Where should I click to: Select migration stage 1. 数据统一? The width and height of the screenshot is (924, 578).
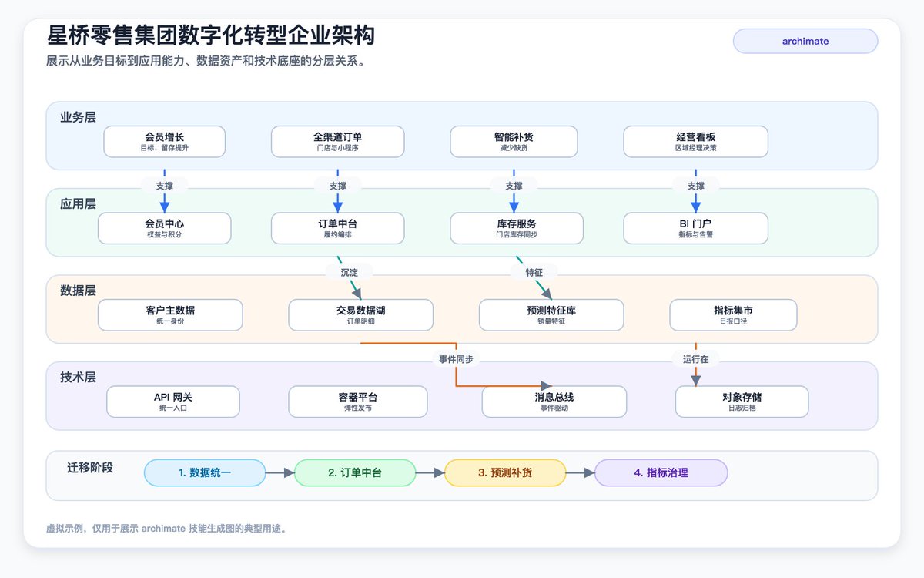coord(205,472)
